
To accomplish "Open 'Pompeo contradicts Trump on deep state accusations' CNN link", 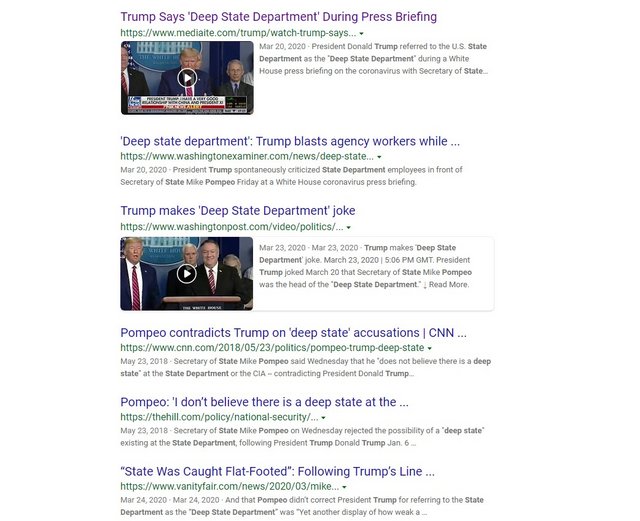I will 293,333.
